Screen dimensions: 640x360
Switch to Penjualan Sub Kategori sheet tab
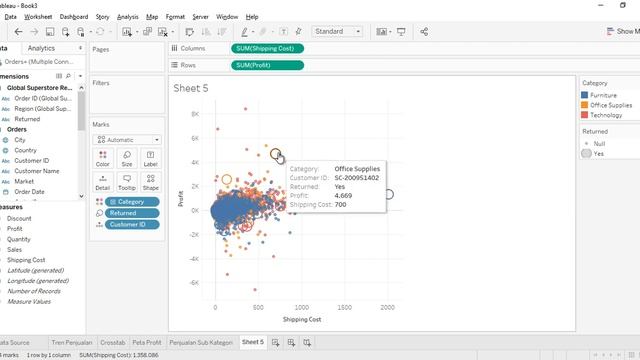click(x=201, y=342)
